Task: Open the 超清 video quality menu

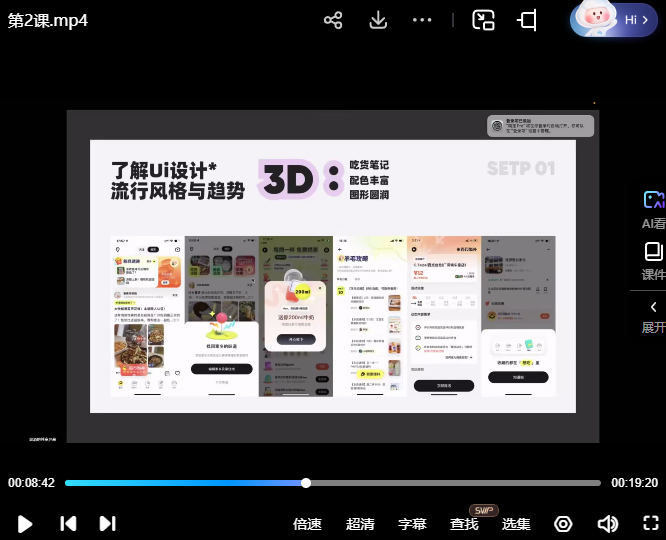Action: coord(360,524)
